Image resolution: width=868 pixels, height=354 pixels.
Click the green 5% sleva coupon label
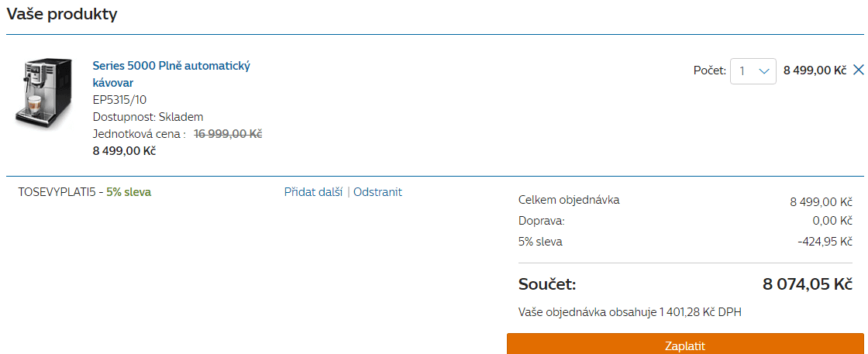[129, 192]
